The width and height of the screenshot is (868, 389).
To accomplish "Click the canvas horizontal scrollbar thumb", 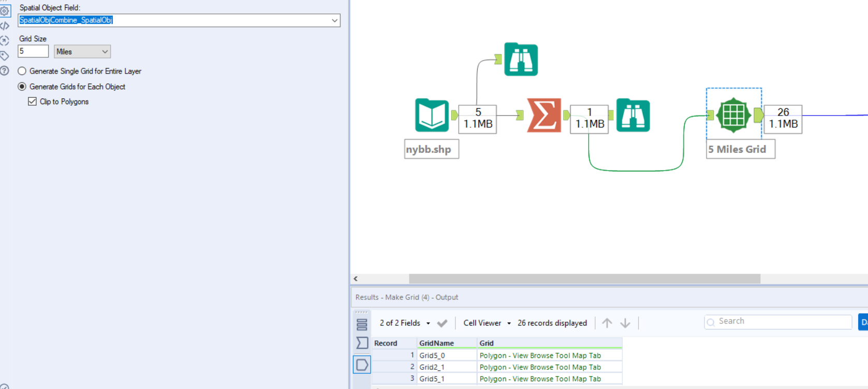I will click(584, 279).
